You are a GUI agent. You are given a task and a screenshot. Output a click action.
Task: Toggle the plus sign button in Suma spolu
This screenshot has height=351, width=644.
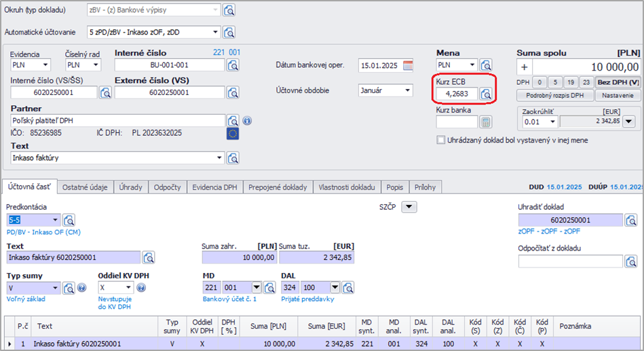(x=525, y=67)
